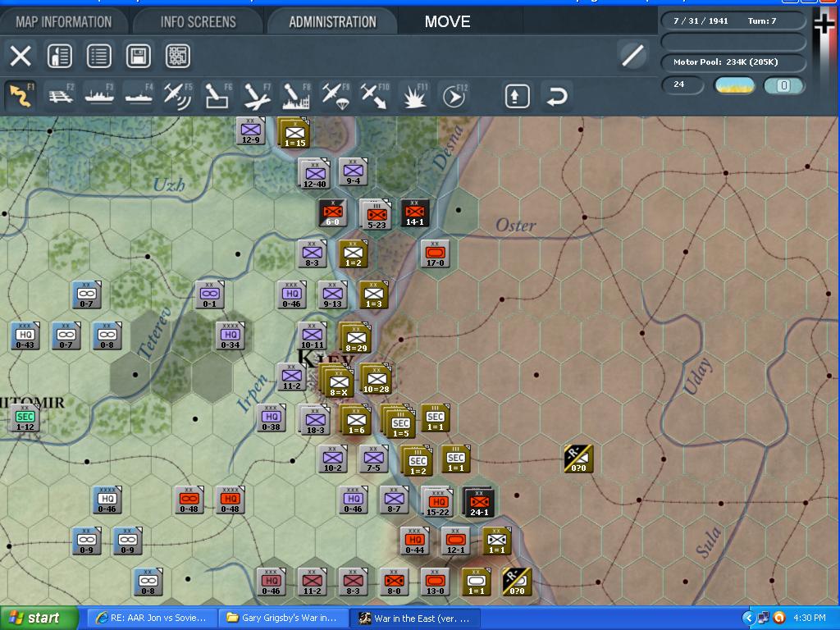Click the Undo move arrow icon
The width and height of the screenshot is (840, 630).
point(557,97)
